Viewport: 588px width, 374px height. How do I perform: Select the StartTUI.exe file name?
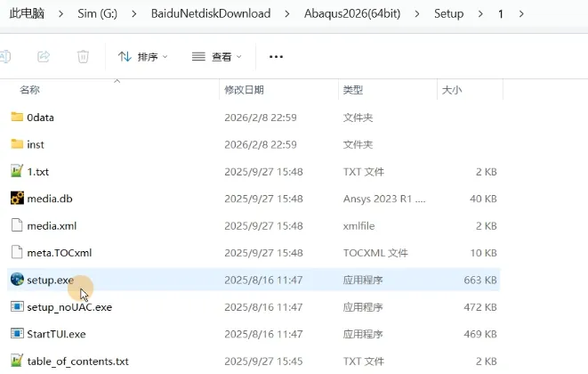click(56, 334)
